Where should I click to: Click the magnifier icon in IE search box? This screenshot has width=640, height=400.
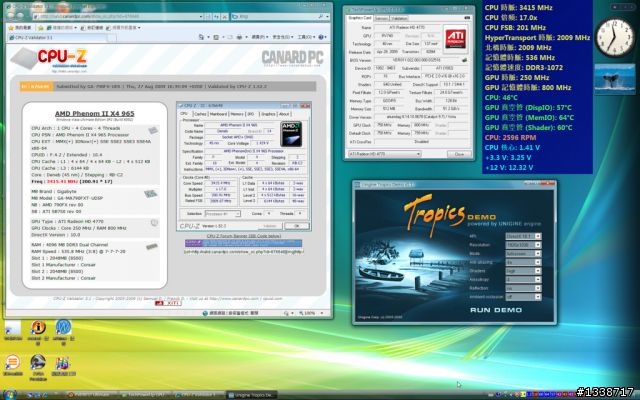tap(320, 17)
